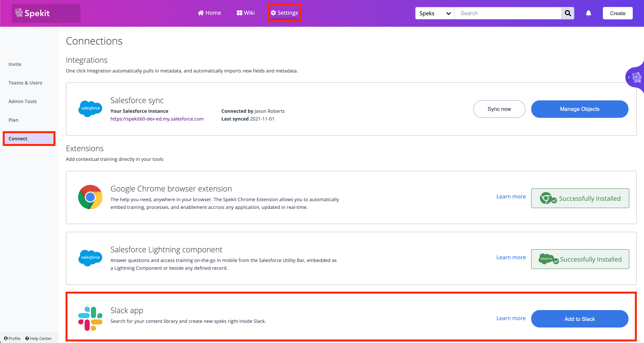
Task: Open Learn more for Slack app
Action: coord(511,318)
